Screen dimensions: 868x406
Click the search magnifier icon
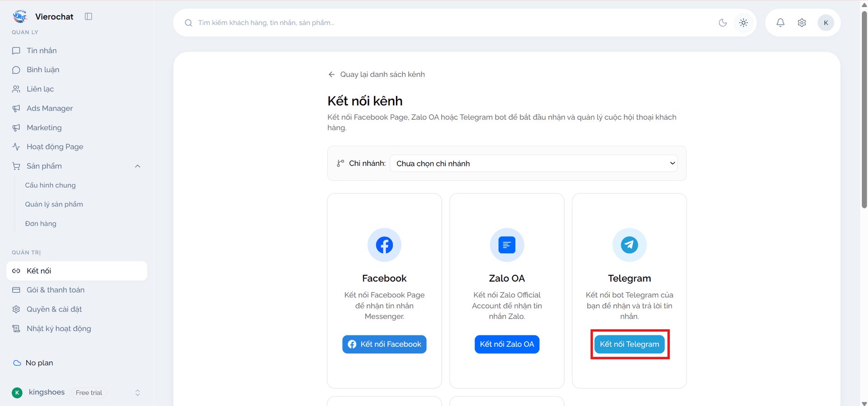189,23
